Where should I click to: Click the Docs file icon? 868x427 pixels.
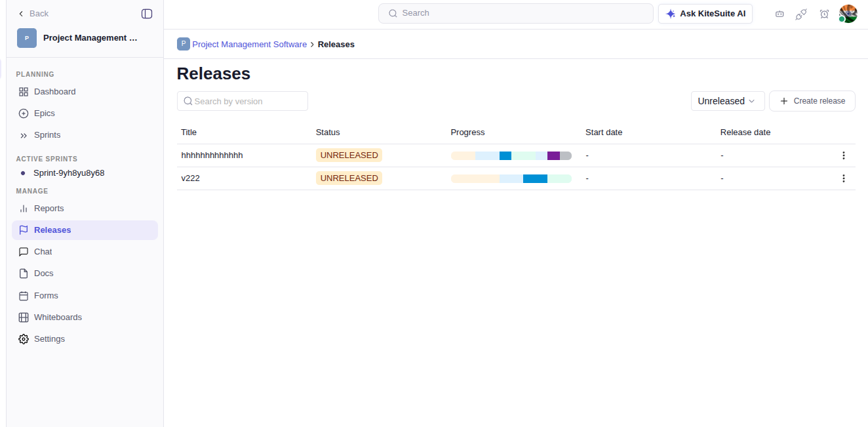tap(24, 274)
